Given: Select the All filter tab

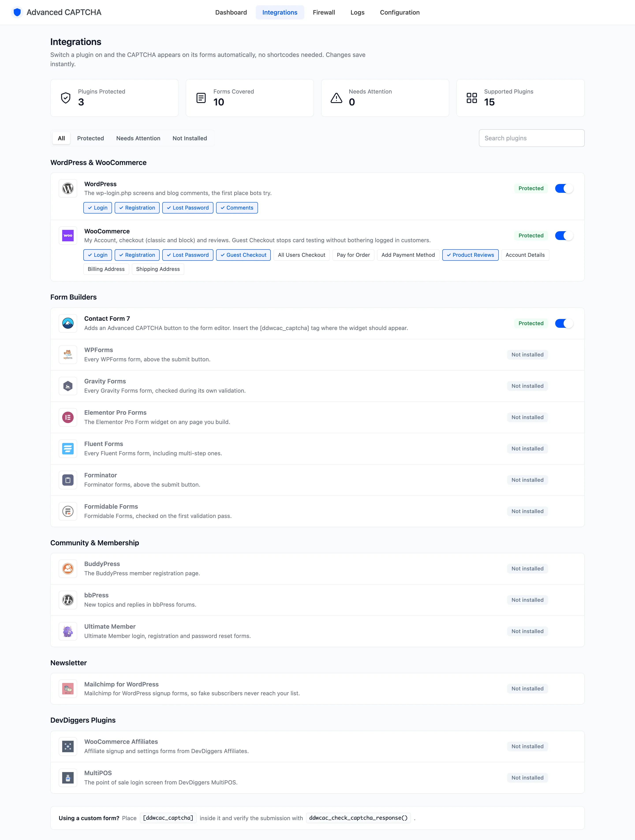Looking at the screenshot, I should click(x=62, y=138).
